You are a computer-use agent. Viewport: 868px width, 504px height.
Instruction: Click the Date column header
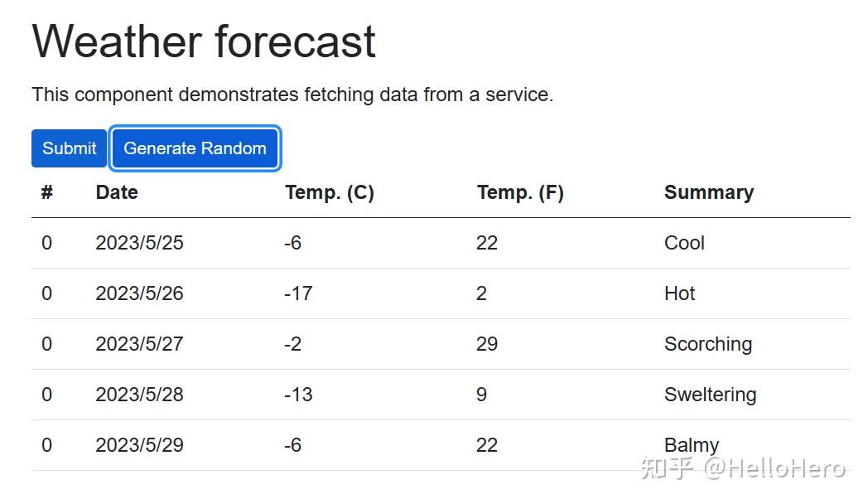[117, 192]
